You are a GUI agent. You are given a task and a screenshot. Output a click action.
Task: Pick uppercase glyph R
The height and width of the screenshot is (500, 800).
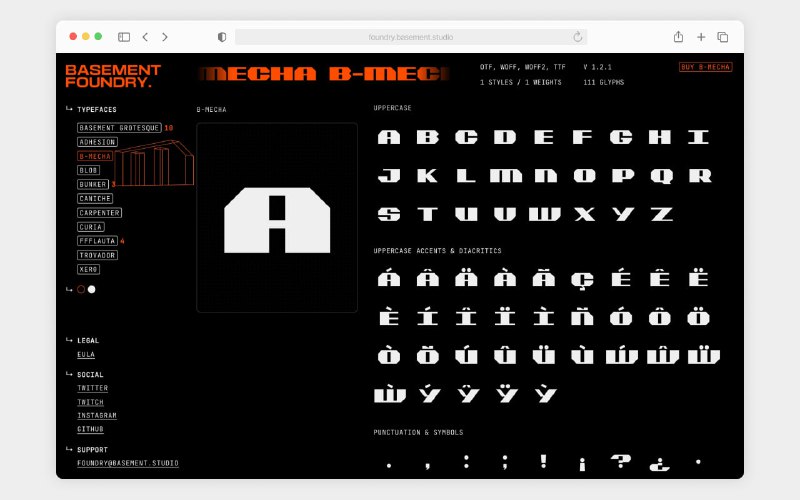coord(700,176)
